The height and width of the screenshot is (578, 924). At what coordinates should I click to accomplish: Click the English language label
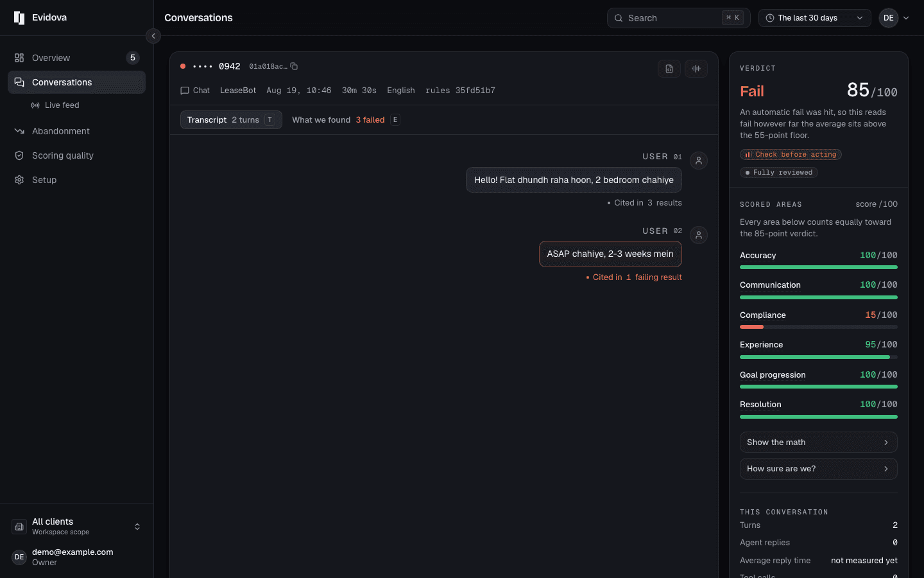[401, 91]
